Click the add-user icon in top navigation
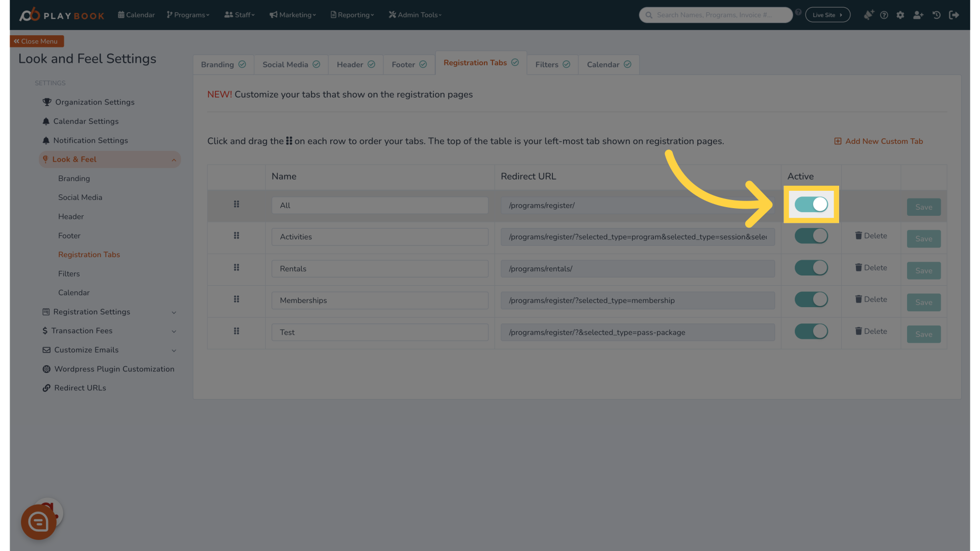The width and height of the screenshot is (980, 551). tap(918, 15)
